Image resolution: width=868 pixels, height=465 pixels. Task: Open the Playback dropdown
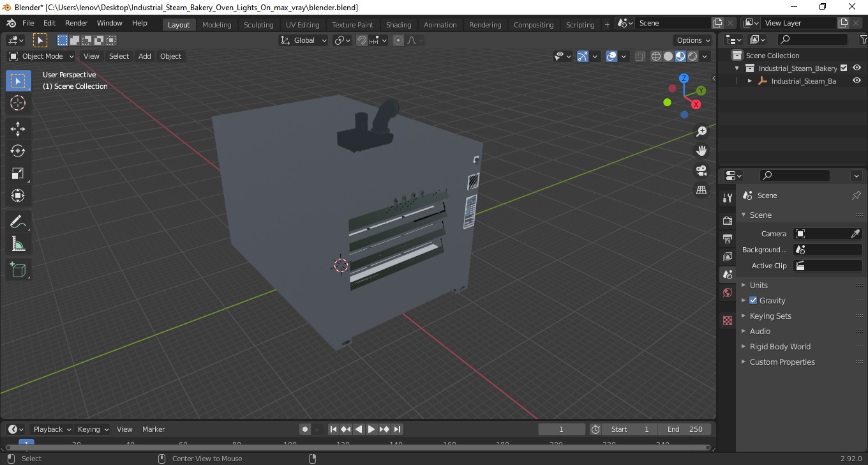click(51, 429)
